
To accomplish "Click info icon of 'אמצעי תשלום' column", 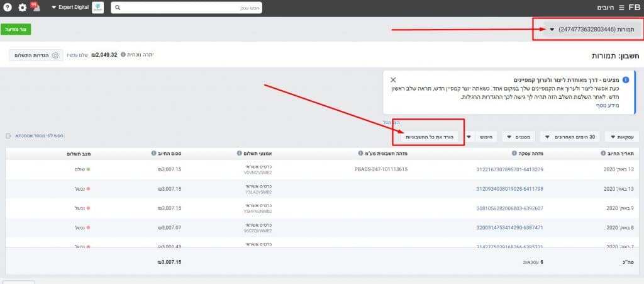I will pos(239,153).
